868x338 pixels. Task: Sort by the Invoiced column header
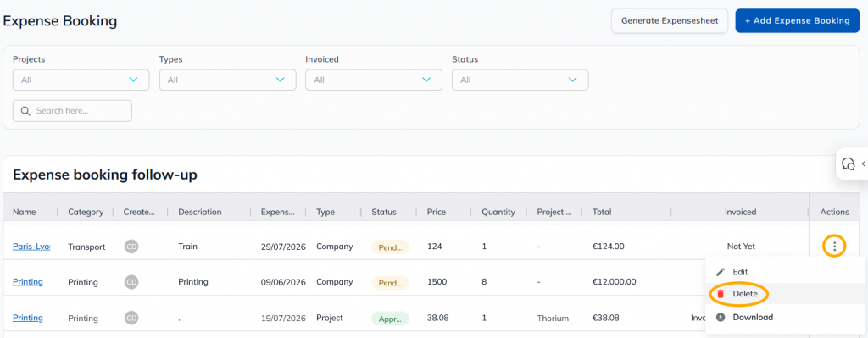click(x=741, y=212)
